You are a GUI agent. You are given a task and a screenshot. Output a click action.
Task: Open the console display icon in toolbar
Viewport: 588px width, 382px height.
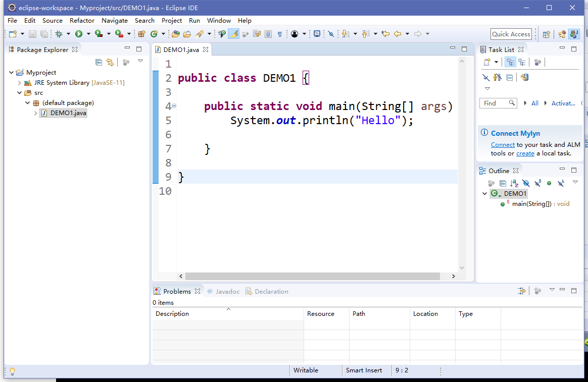tap(317, 34)
